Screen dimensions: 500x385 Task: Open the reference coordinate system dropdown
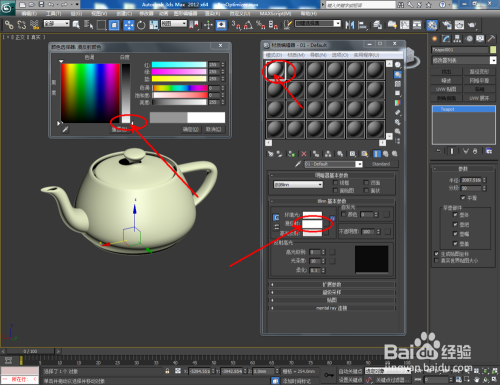tap(174, 24)
